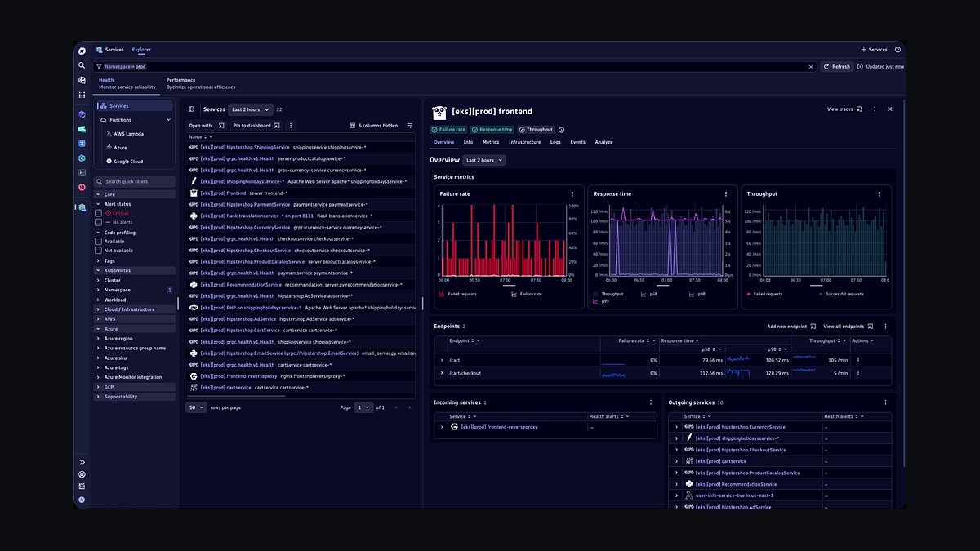Screen dimensions: 980x551
Task: Expand the left rail with double-chevron icon
Action: [x=82, y=462]
